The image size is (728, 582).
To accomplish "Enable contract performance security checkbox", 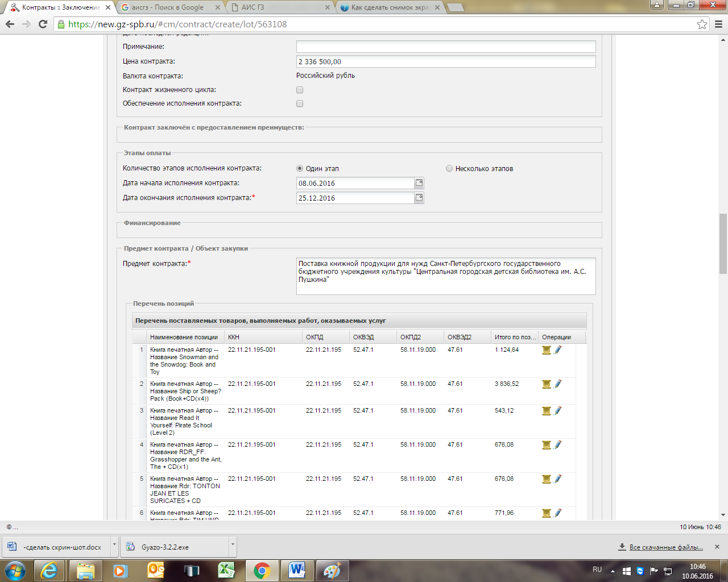I will point(300,103).
